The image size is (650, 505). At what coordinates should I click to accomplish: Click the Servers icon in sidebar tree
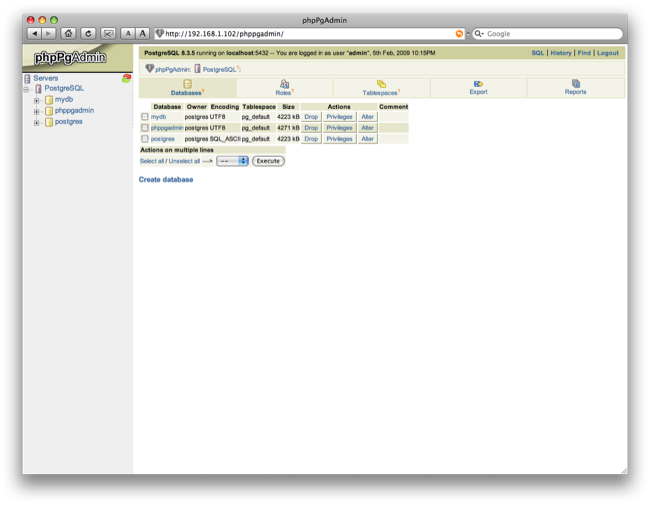click(x=27, y=78)
